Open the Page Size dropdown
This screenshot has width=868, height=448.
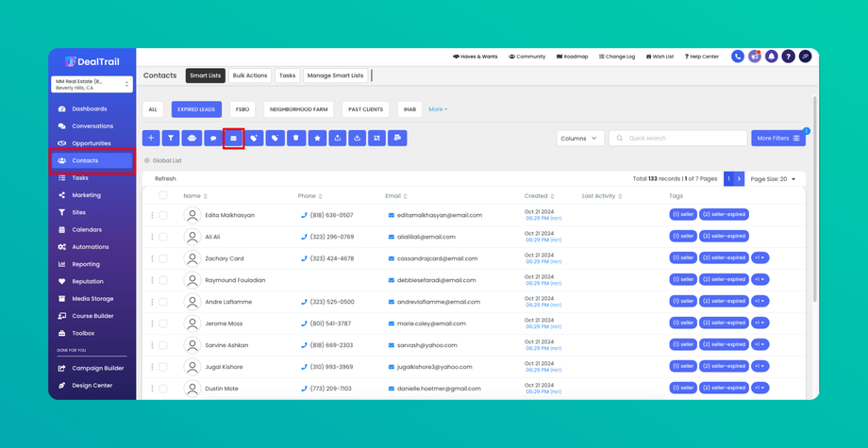[x=773, y=179]
